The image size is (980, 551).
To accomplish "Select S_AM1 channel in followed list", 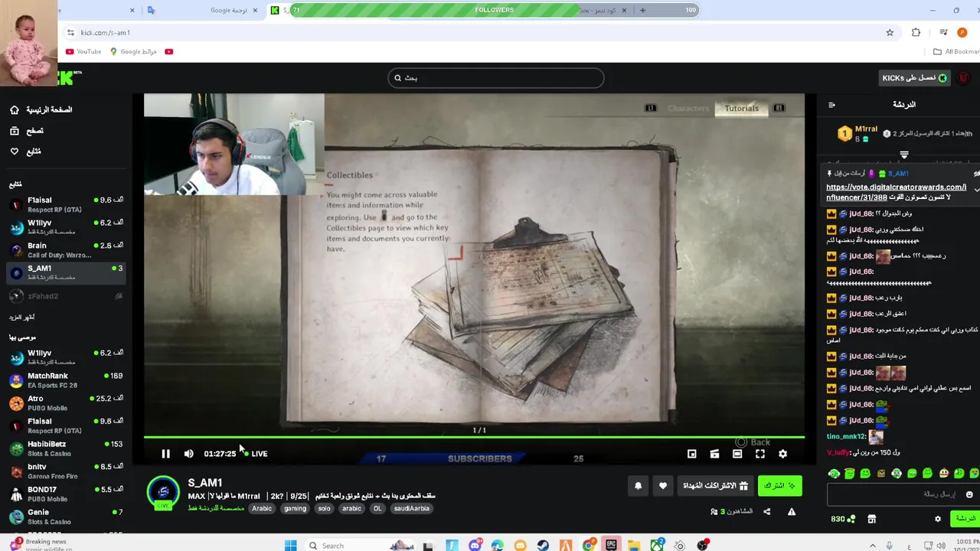I will [65, 272].
